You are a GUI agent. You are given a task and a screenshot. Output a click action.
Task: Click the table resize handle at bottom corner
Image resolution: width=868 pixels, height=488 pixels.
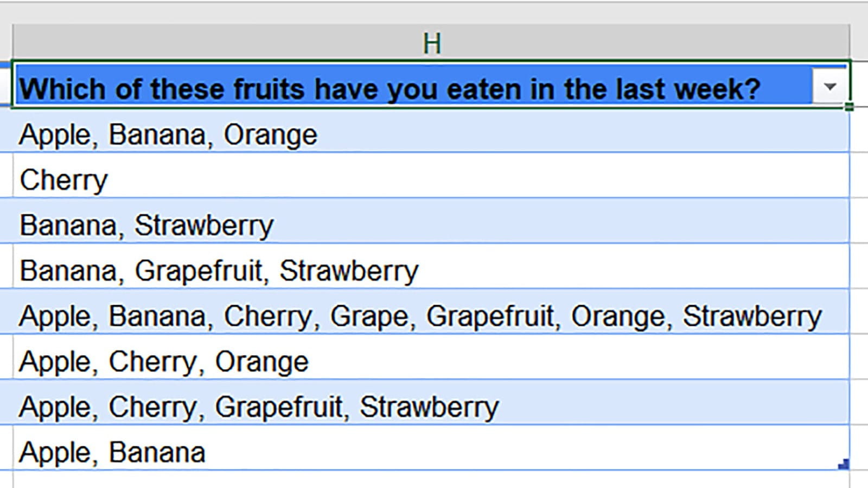coord(844,465)
